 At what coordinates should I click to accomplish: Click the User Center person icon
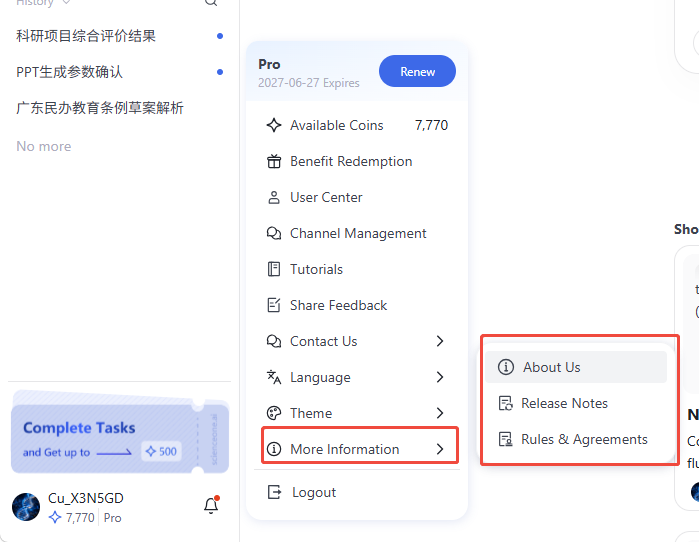(x=274, y=197)
